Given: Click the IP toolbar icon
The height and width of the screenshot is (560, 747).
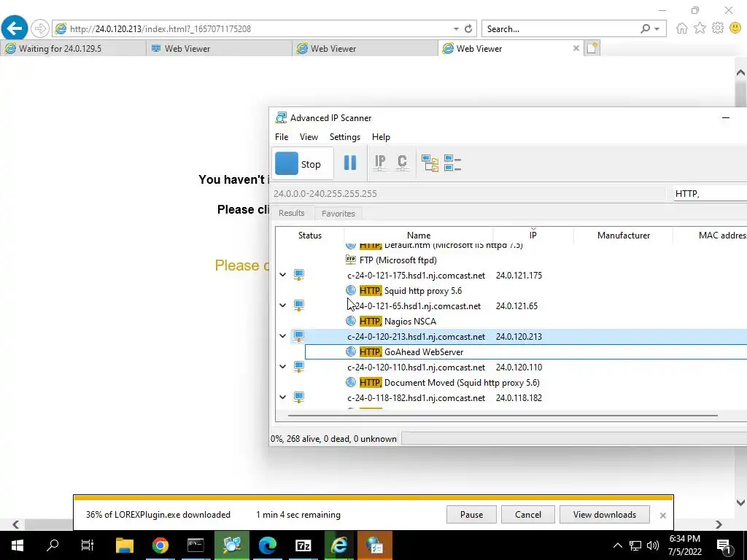Looking at the screenshot, I should (x=379, y=163).
